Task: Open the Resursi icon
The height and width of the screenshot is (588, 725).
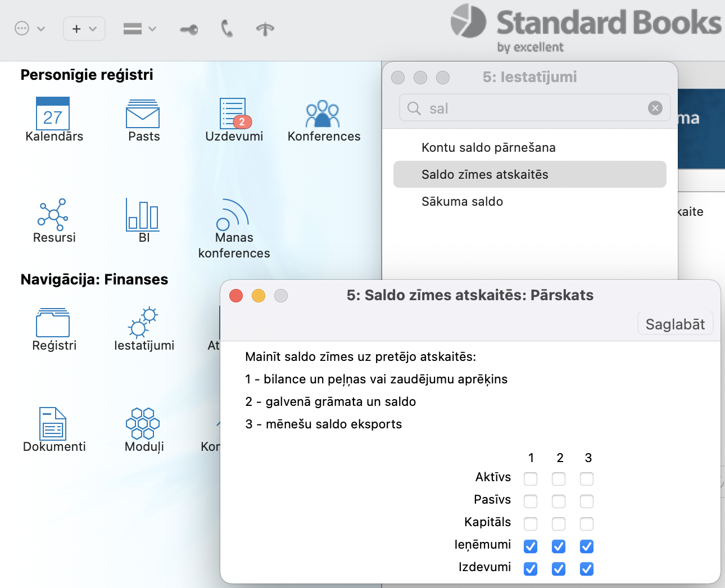Action: pos(53,215)
